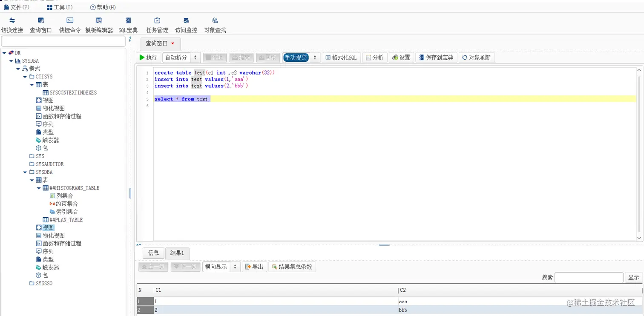Close the 查询窗口 editor tab
644x316 pixels.
pos(172,43)
